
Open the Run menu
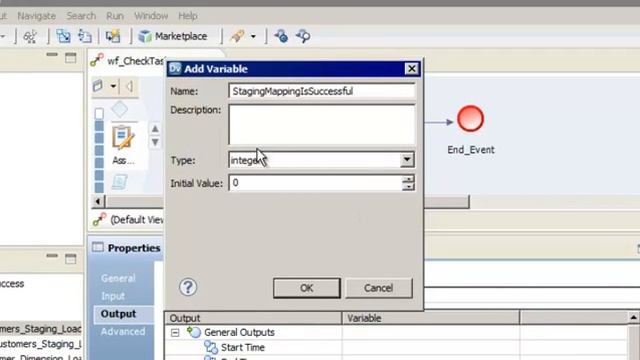coord(115,16)
